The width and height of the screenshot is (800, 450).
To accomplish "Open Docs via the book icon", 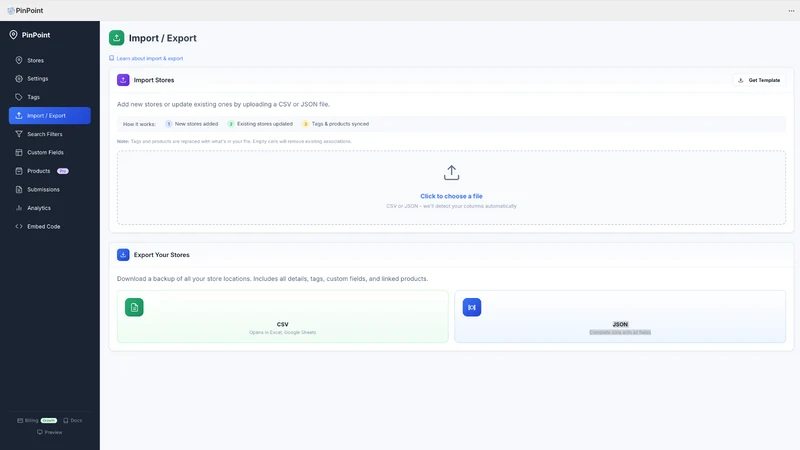I will [66, 420].
